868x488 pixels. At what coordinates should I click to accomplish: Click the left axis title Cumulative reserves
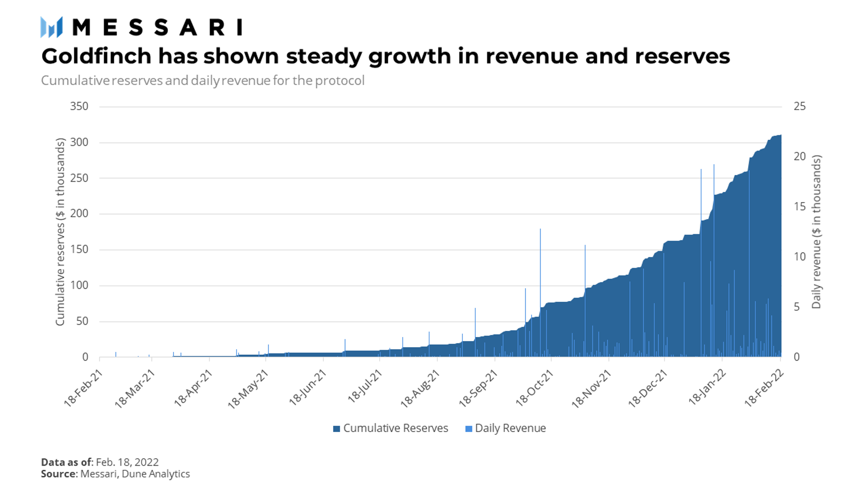pyautogui.click(x=60, y=232)
